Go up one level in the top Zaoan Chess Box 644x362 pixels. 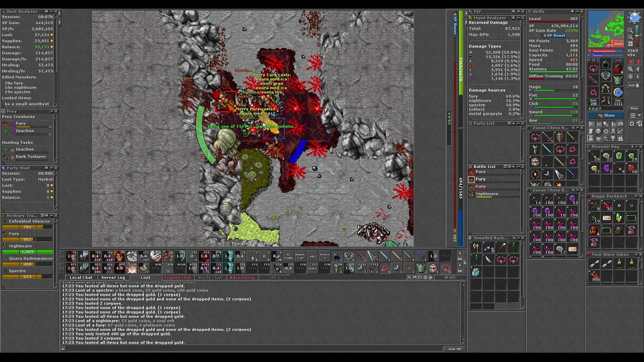tap(574, 128)
